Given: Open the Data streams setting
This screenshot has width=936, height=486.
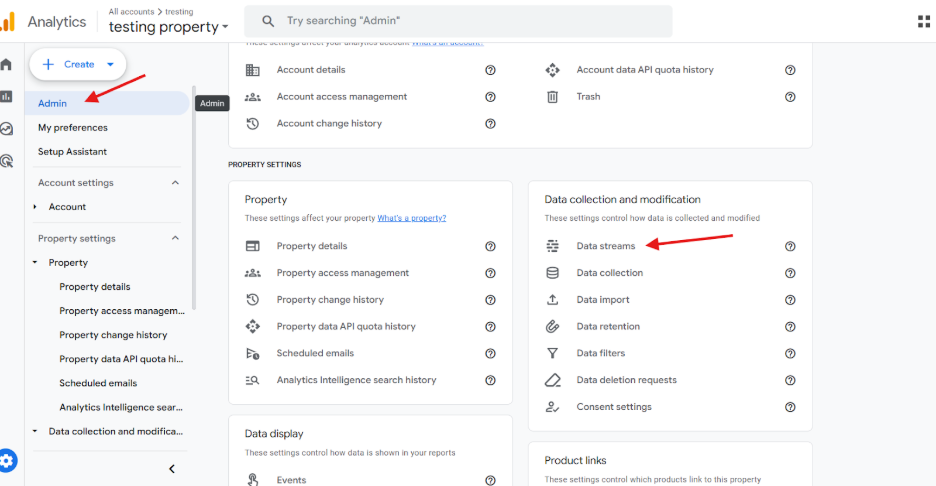Looking at the screenshot, I should point(605,246).
